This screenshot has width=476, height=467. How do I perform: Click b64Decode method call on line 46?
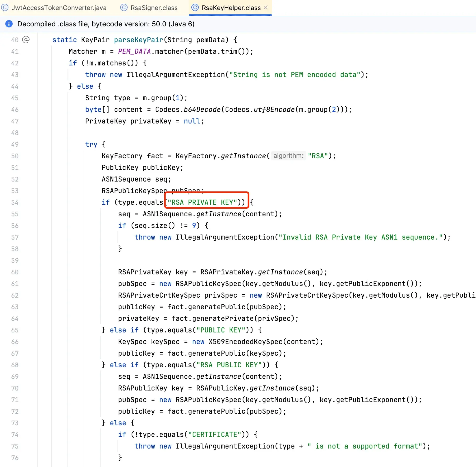pyautogui.click(x=202, y=109)
